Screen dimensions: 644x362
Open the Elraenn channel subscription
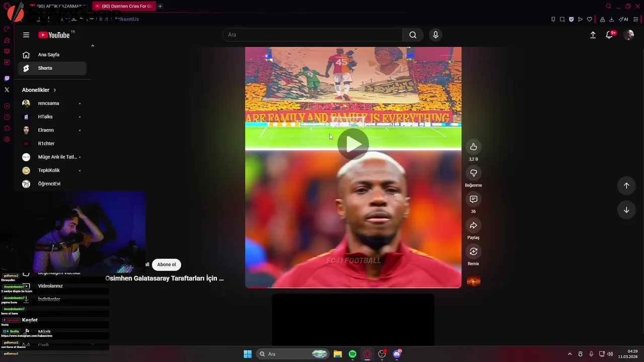click(x=52, y=130)
